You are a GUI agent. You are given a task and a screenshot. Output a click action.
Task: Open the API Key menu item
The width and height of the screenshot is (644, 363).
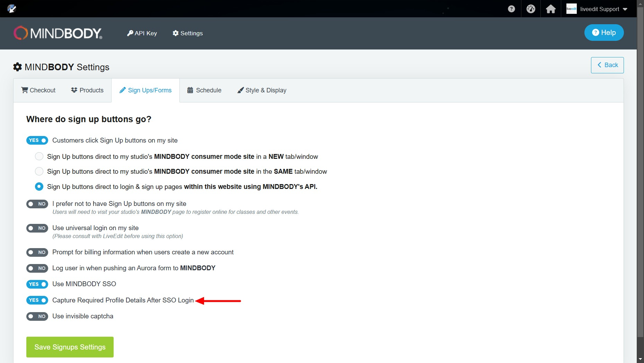(142, 33)
